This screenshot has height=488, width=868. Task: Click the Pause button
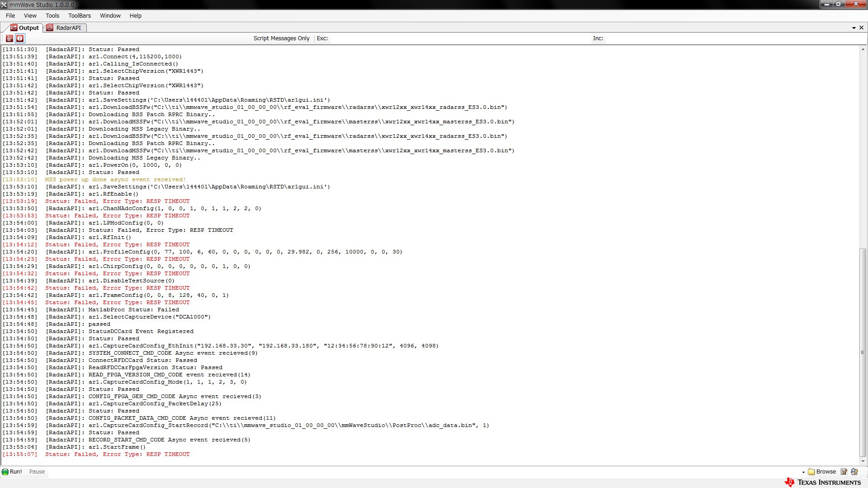pyautogui.click(x=37, y=472)
